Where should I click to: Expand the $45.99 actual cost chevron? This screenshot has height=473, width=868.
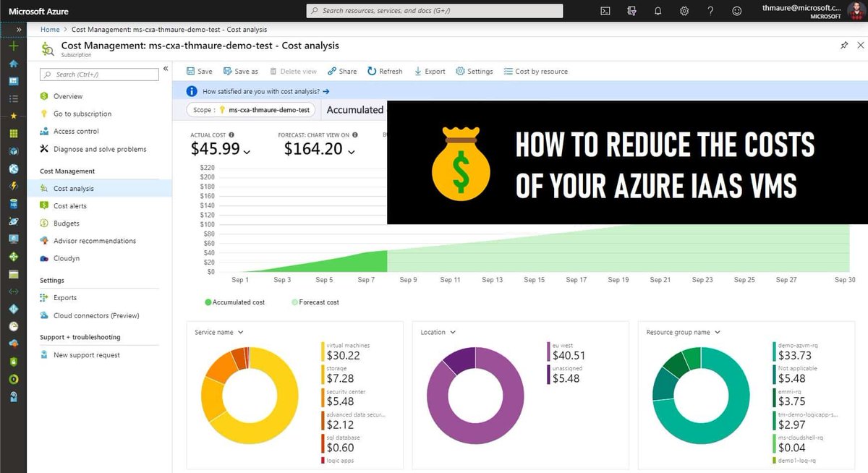point(247,152)
